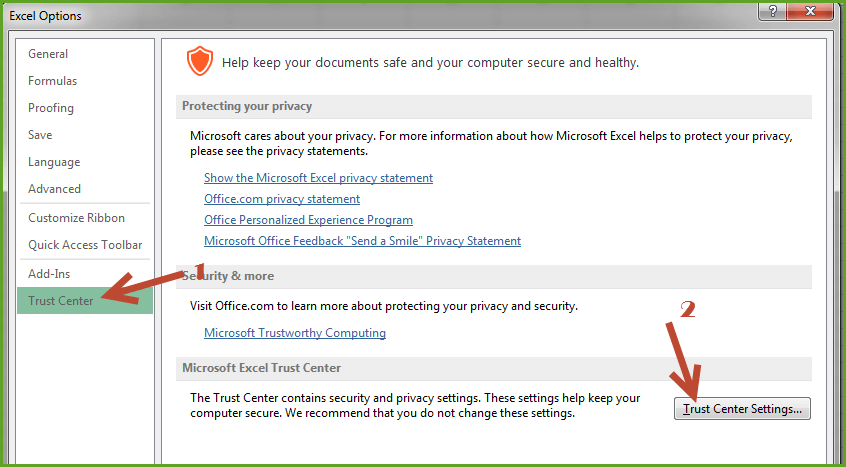Open Customize Ribbon settings
The width and height of the screenshot is (846, 467).
pos(76,218)
